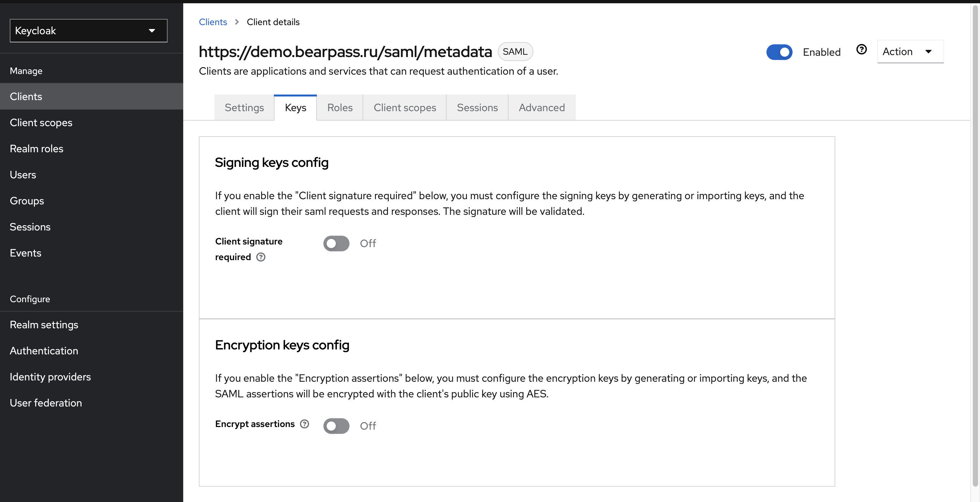Open the Sessions tab in client details
The image size is (980, 502).
coord(477,108)
